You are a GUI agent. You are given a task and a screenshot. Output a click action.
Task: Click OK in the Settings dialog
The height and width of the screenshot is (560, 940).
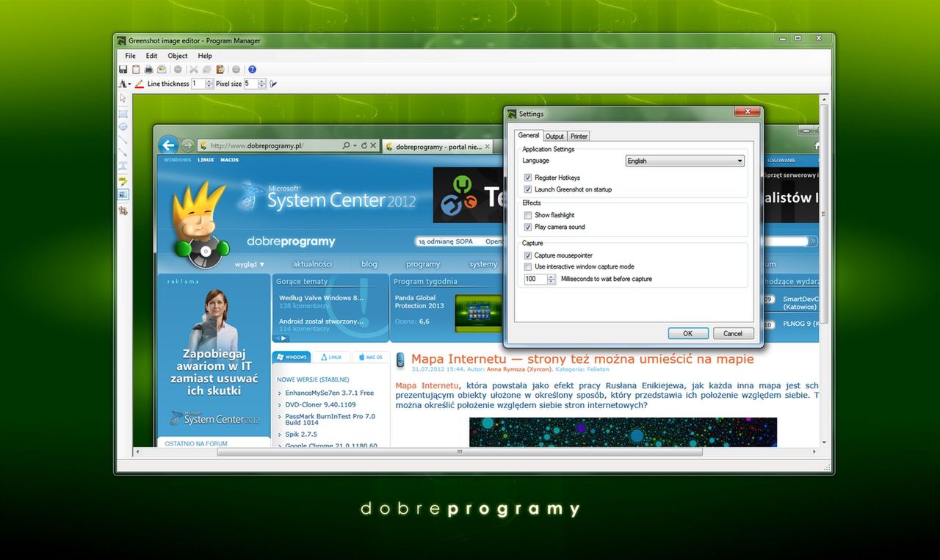click(688, 333)
